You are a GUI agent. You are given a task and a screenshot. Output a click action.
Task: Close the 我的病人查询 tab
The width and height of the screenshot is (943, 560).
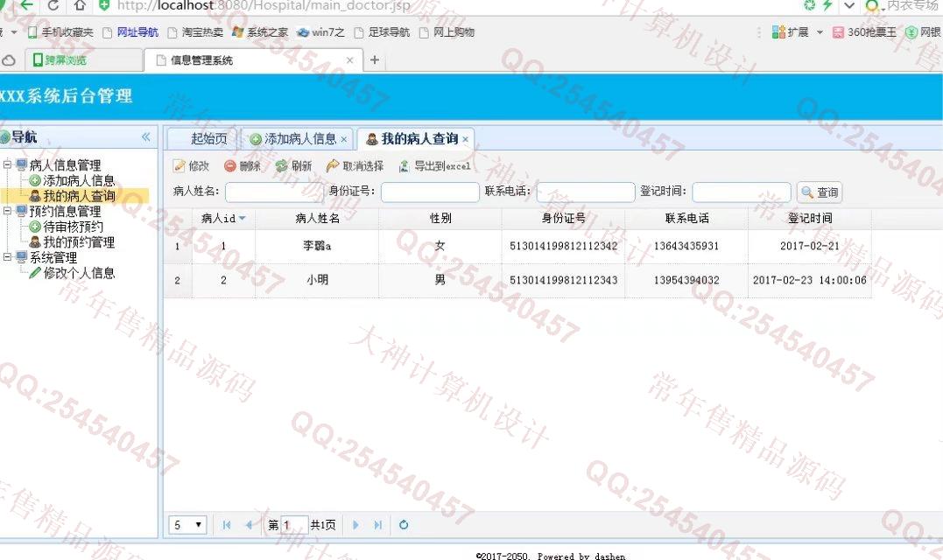click(x=465, y=139)
